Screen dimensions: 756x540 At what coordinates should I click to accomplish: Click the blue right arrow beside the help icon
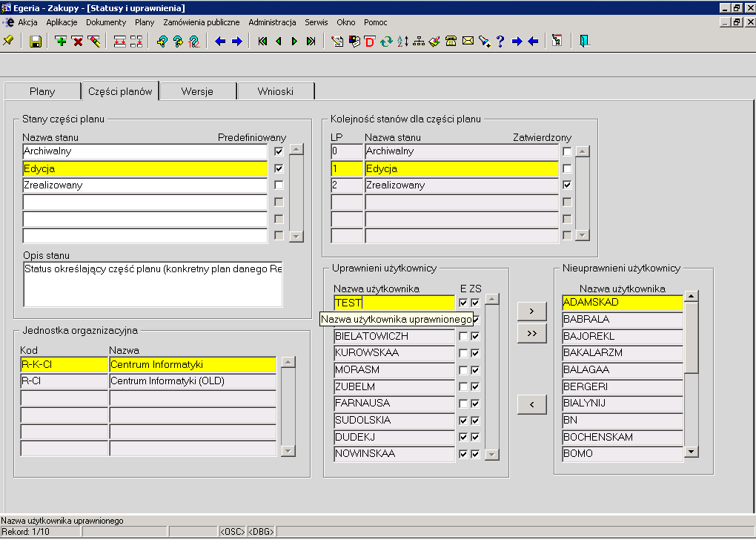tap(517, 41)
